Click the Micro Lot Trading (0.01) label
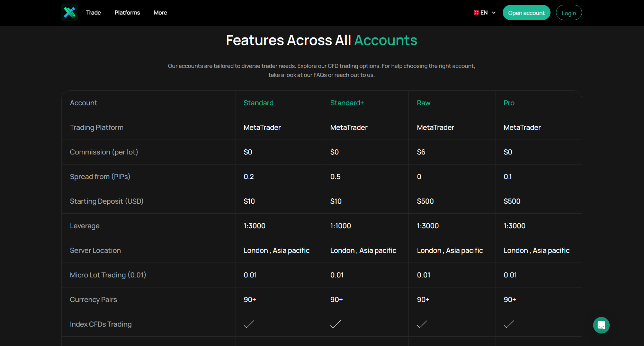 pos(108,275)
